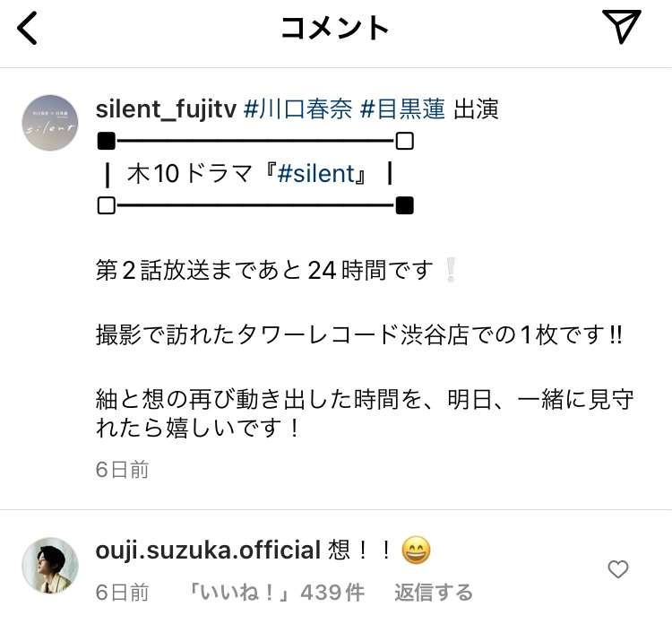
Task: View the 「いいね！」439件 likes list
Action: (x=277, y=593)
